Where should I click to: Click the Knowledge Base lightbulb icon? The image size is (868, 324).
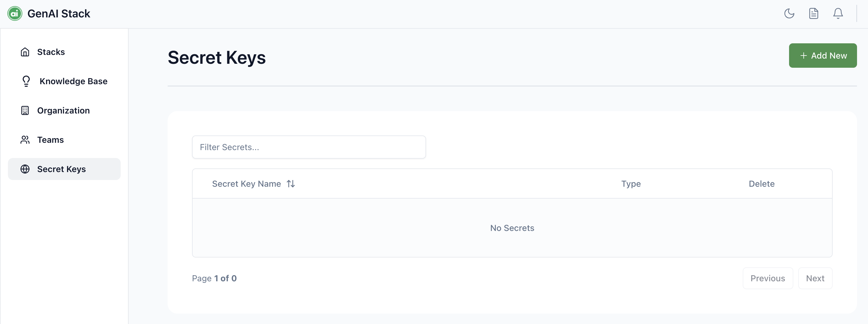click(x=26, y=81)
